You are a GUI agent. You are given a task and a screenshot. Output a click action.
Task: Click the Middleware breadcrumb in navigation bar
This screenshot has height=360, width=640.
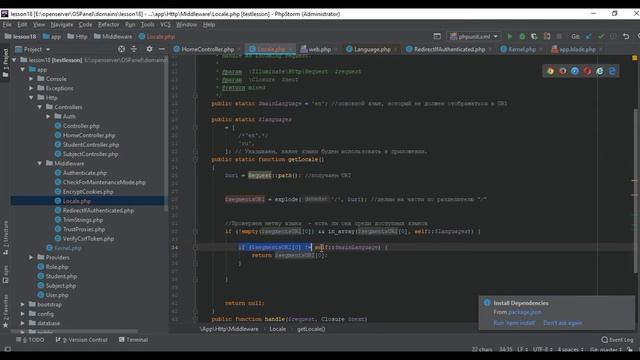tap(113, 36)
